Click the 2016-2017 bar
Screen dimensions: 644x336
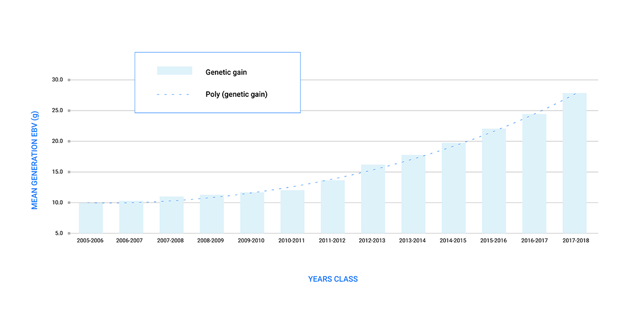click(534, 174)
